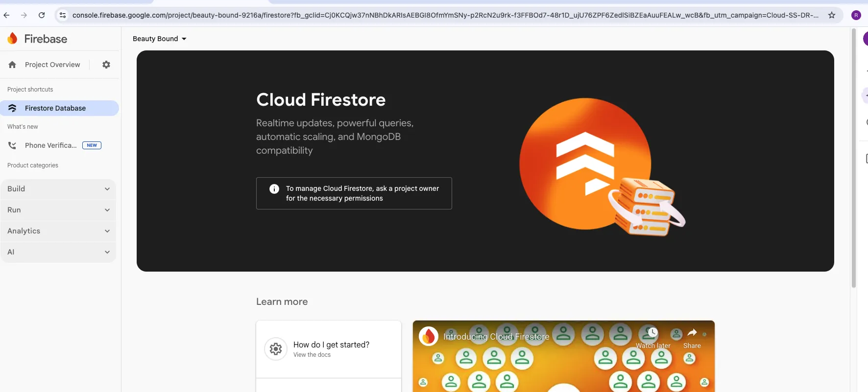The image size is (868, 392).
Task: Click the info icon in permissions notice
Action: click(x=274, y=189)
